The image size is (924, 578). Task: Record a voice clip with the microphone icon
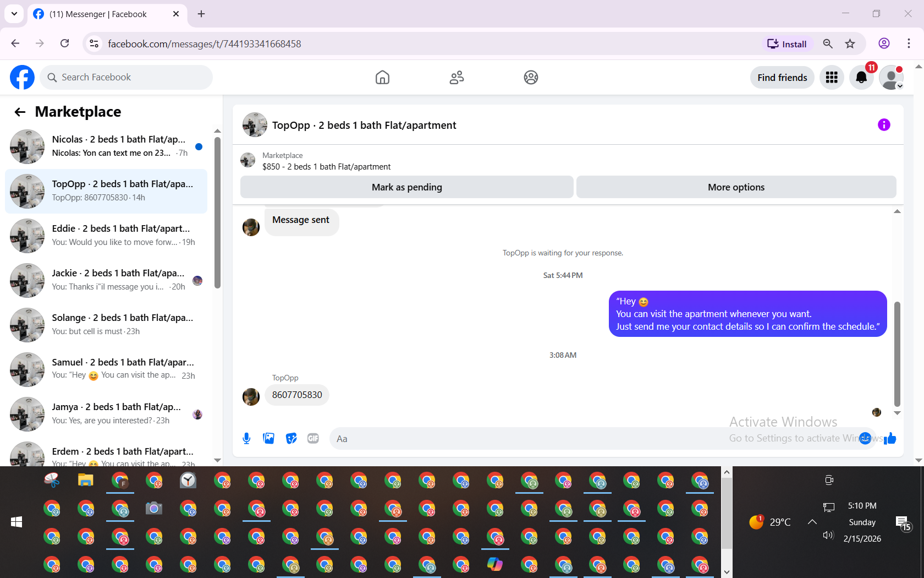tap(246, 439)
